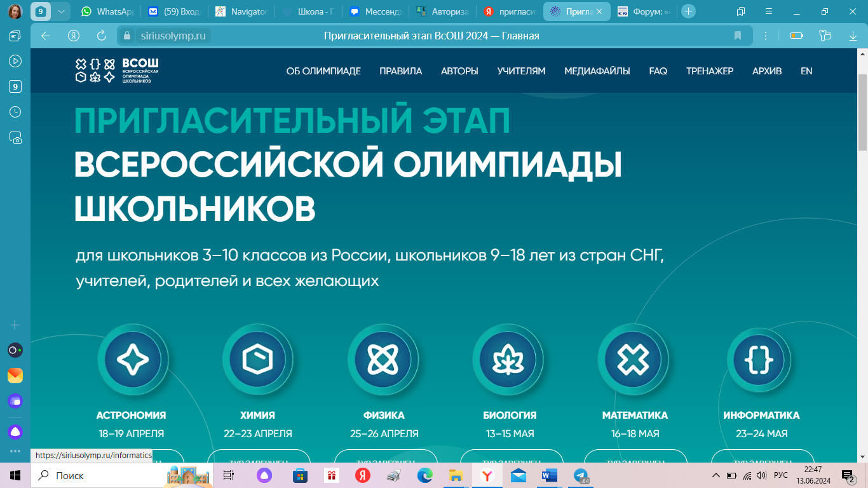Switch site language to EN
Screen dimensions: 868x488
coord(806,71)
